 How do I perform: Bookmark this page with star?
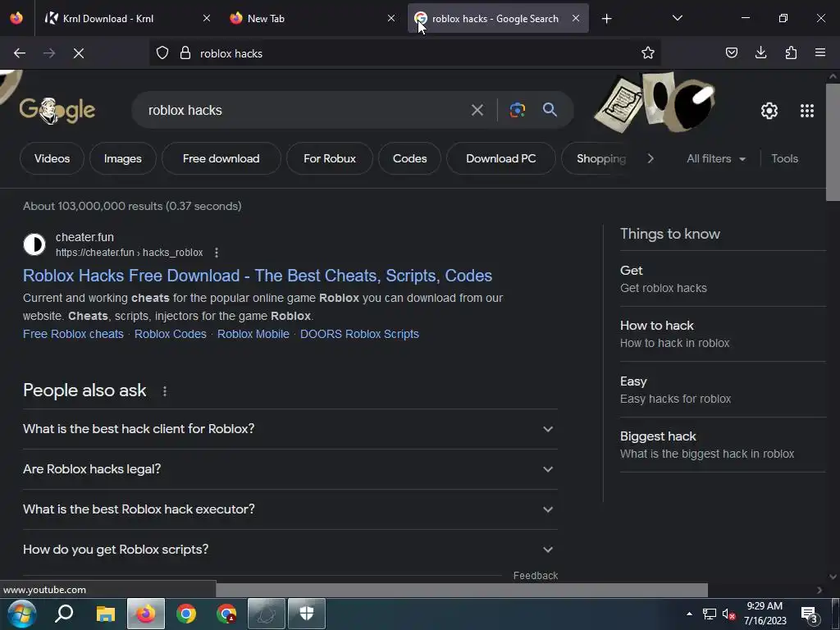(x=648, y=53)
